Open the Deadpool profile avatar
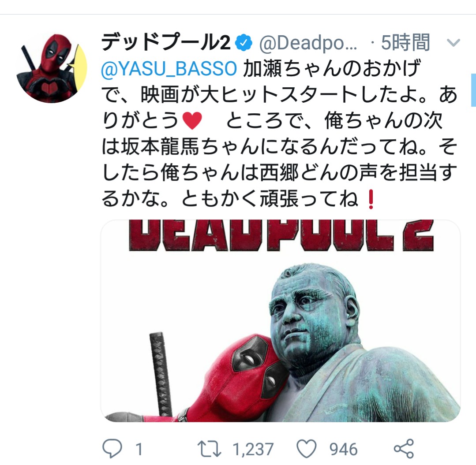The width and height of the screenshot is (476, 465). (52, 68)
